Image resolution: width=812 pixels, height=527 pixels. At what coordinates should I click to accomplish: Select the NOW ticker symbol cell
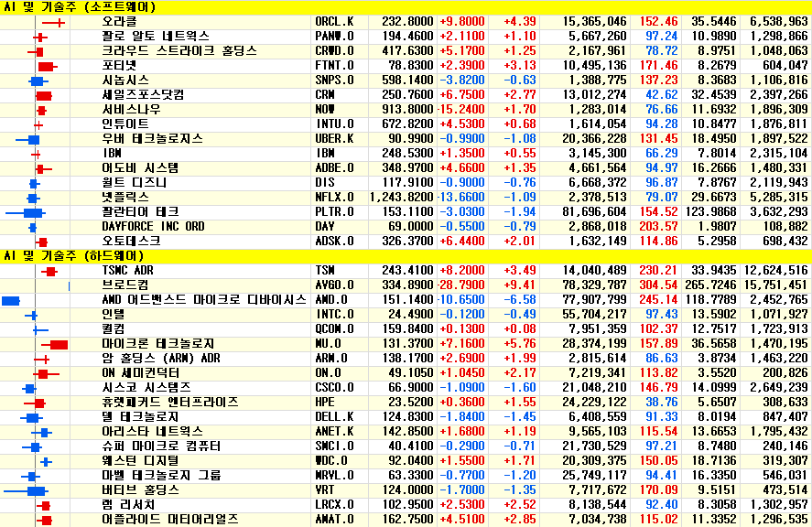[x=325, y=109]
